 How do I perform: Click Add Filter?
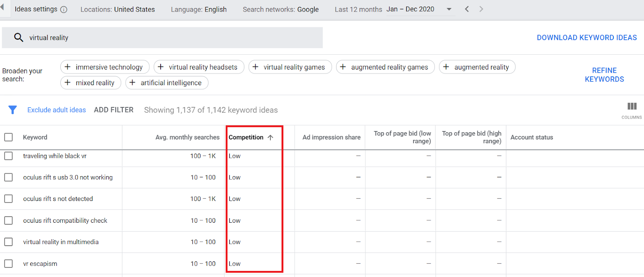(114, 110)
